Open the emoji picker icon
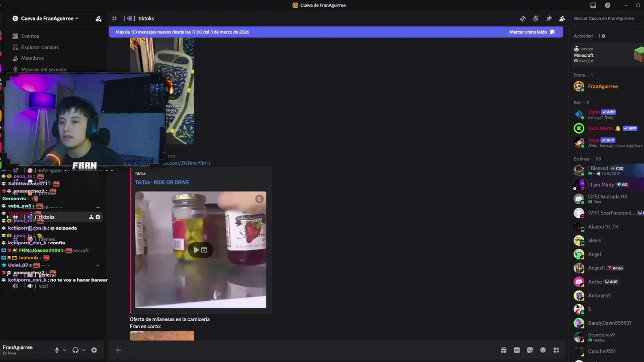The height and width of the screenshot is (362, 644). (x=543, y=350)
